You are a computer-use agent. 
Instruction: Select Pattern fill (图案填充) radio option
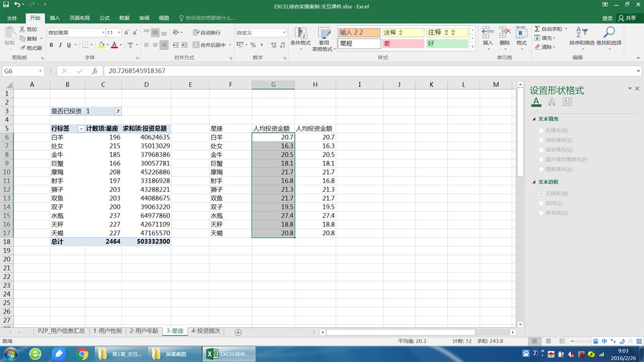(x=541, y=169)
